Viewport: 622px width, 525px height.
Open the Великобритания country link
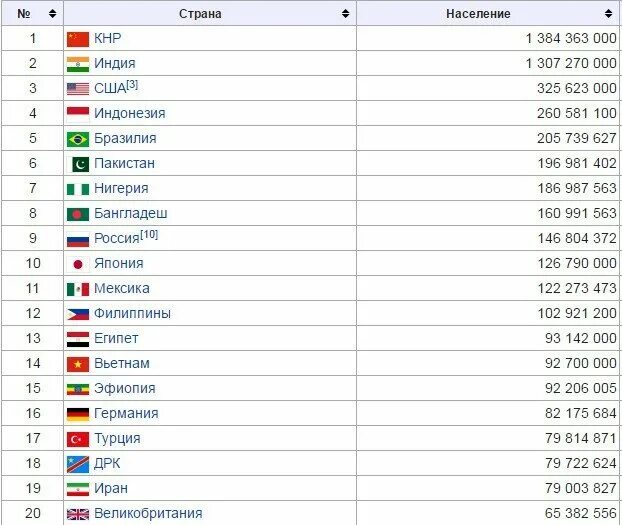coord(148,513)
